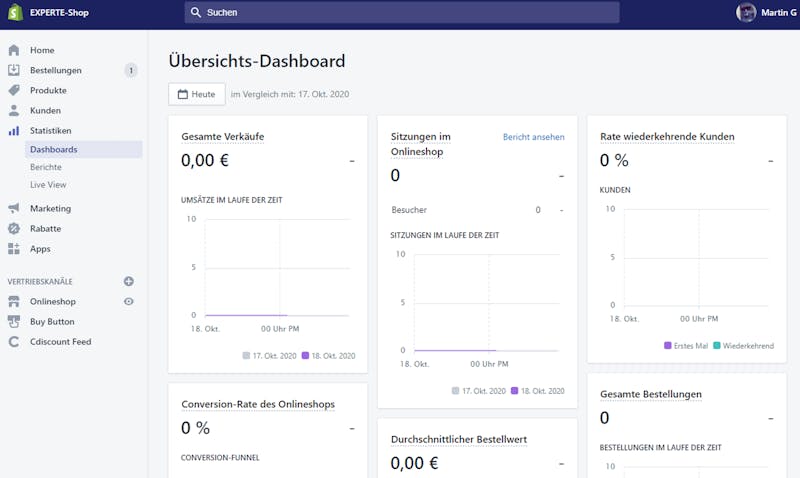Click the Onlineshop storefront icon
The height and width of the screenshot is (478, 800).
(14, 301)
